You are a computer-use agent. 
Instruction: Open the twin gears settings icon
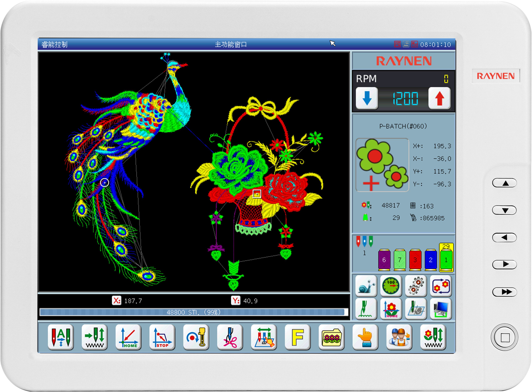tap(416, 286)
